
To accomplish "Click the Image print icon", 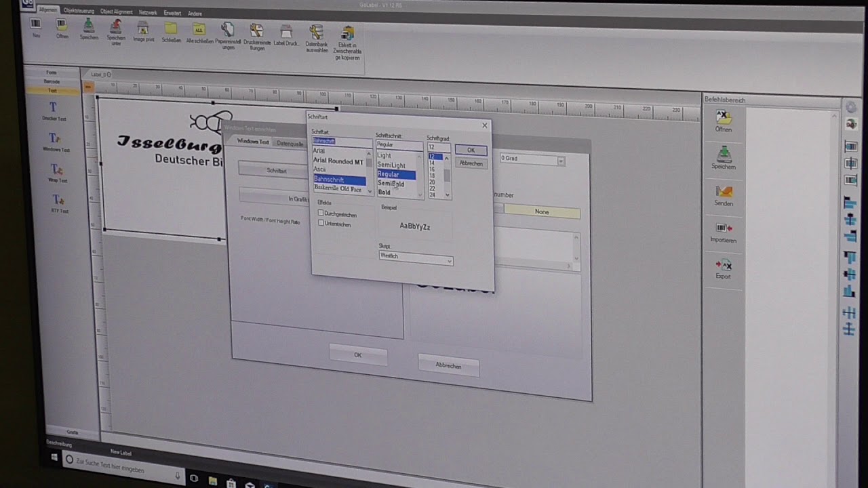I will (x=143, y=28).
